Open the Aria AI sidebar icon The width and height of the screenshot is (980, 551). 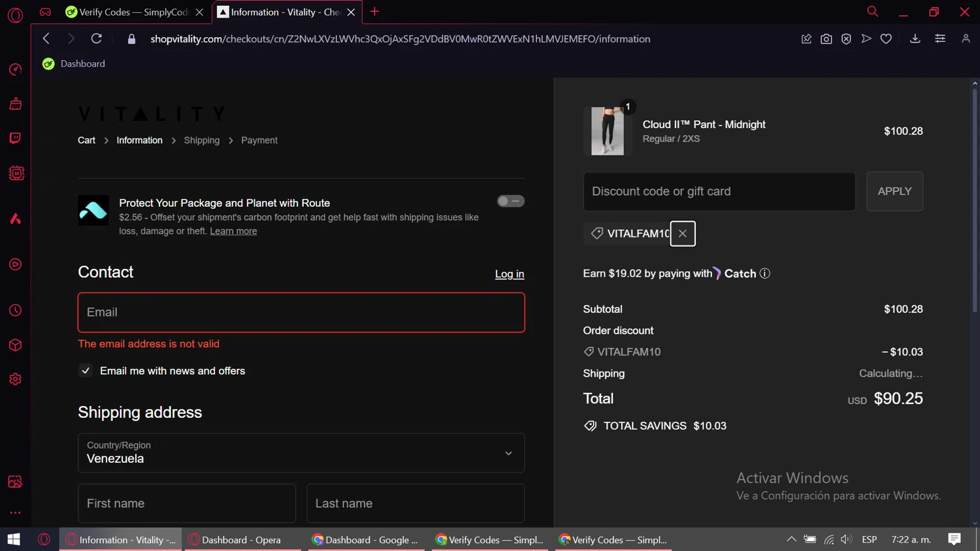[15, 219]
